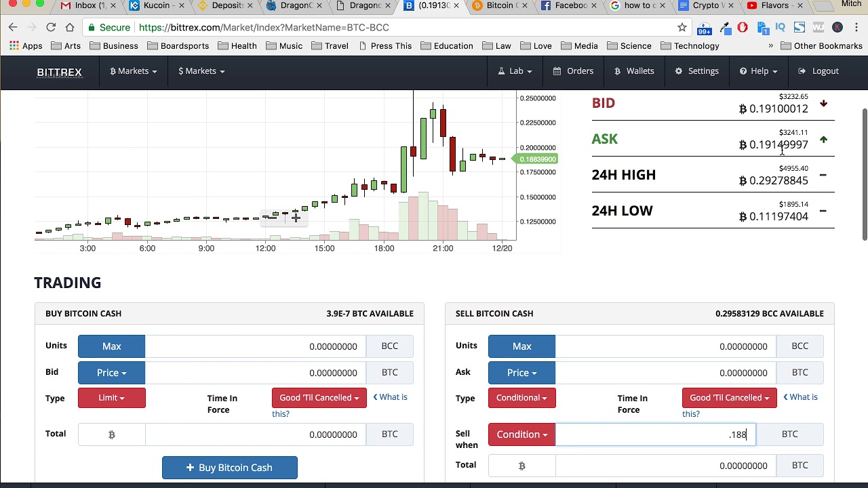Switch to the YouTube Flavors tab
Image resolution: width=868 pixels, height=488 pixels.
coord(774,6)
